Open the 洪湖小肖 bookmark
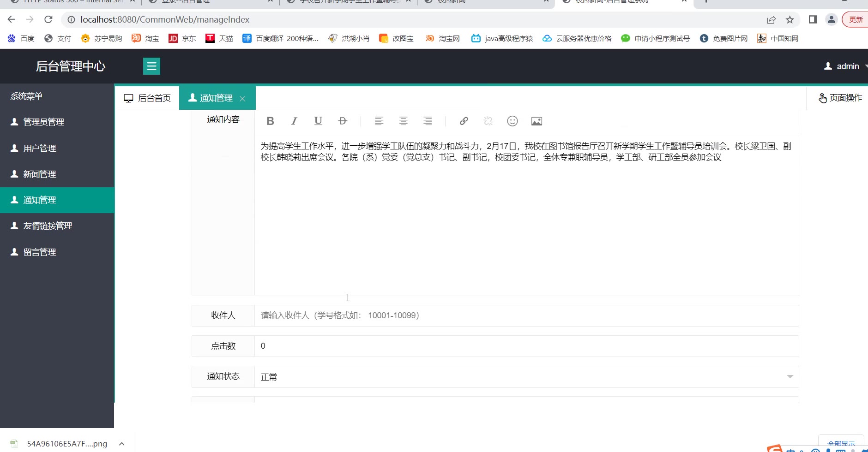This screenshot has height=452, width=868. click(349, 38)
